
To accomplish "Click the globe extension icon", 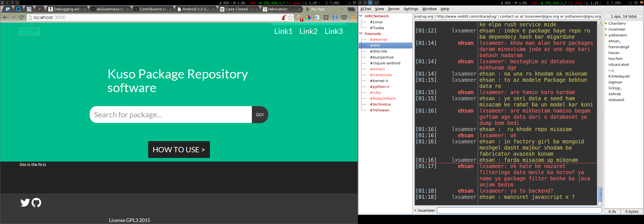I will [x=335, y=17].
